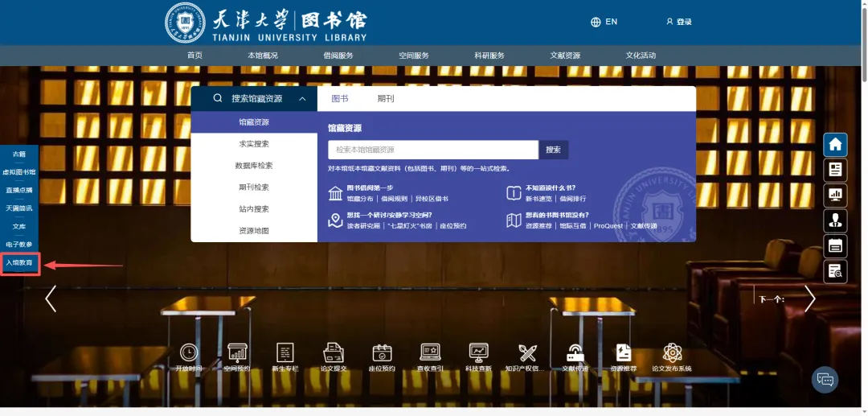This screenshot has height=416, width=868.
Task: Click the home icon in right sidebar
Action: click(x=835, y=145)
